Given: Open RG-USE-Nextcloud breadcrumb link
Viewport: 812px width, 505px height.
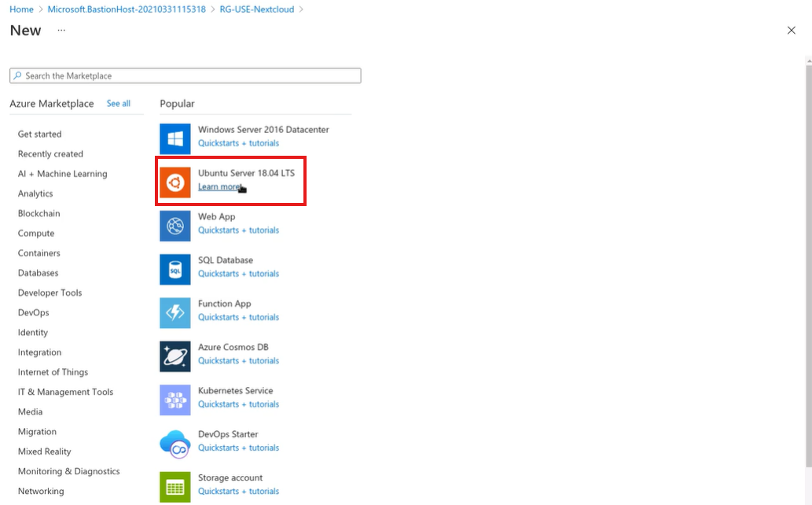Looking at the screenshot, I should coord(257,9).
